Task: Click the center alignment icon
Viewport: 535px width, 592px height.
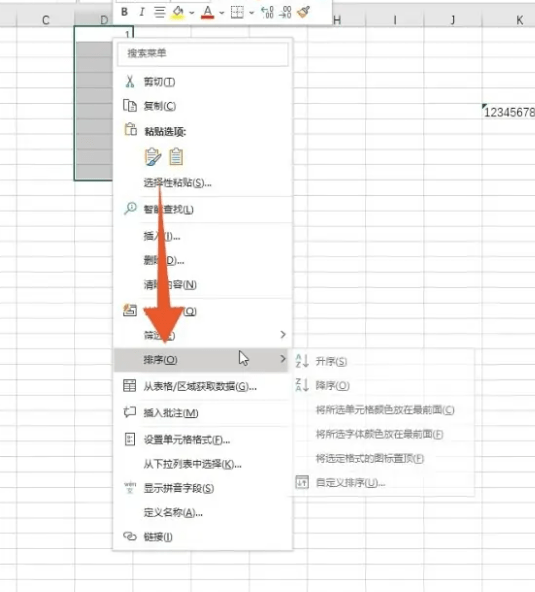Action: click(160, 12)
